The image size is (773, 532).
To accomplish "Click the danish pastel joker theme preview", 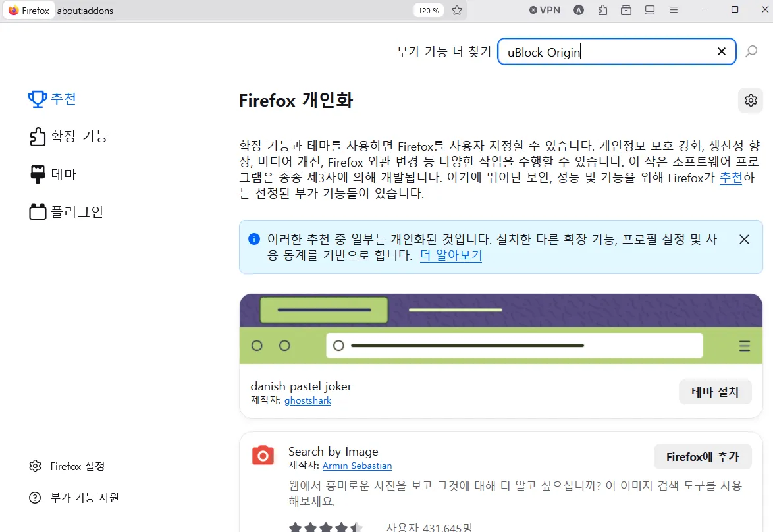I will coord(501,329).
